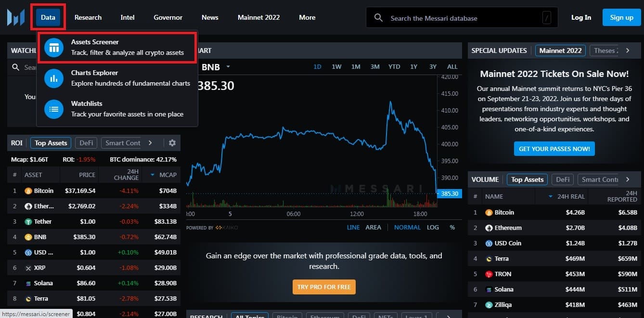
Task: Expand more ROI category tabs with the chevron
Action: pos(150,143)
